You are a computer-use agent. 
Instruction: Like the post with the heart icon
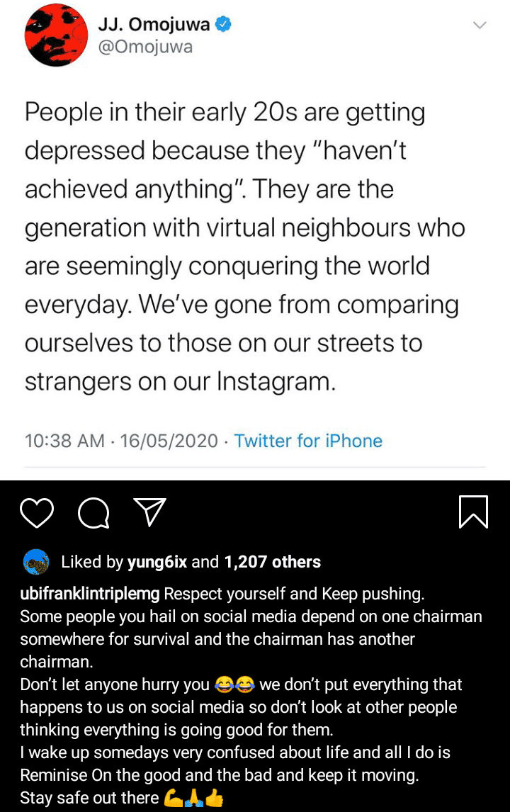(37, 512)
